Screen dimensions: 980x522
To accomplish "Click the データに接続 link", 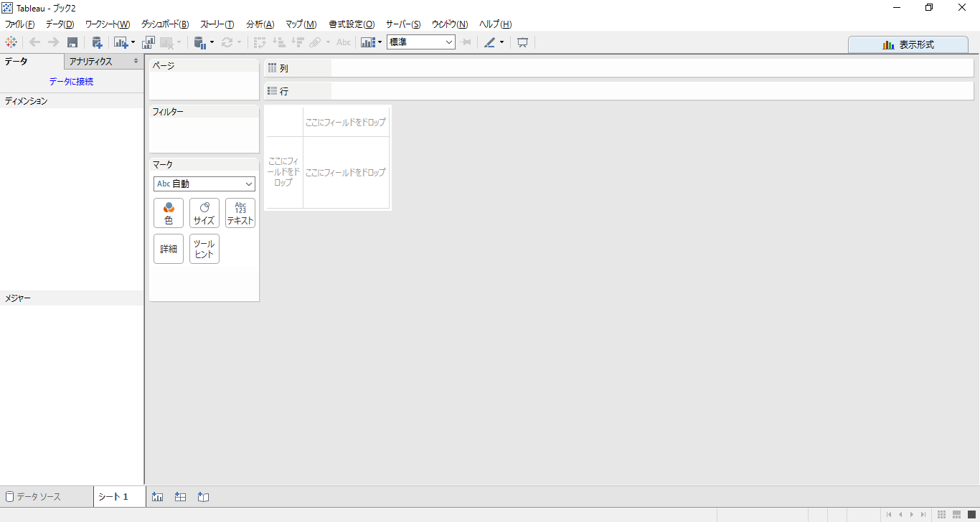I will (x=71, y=82).
